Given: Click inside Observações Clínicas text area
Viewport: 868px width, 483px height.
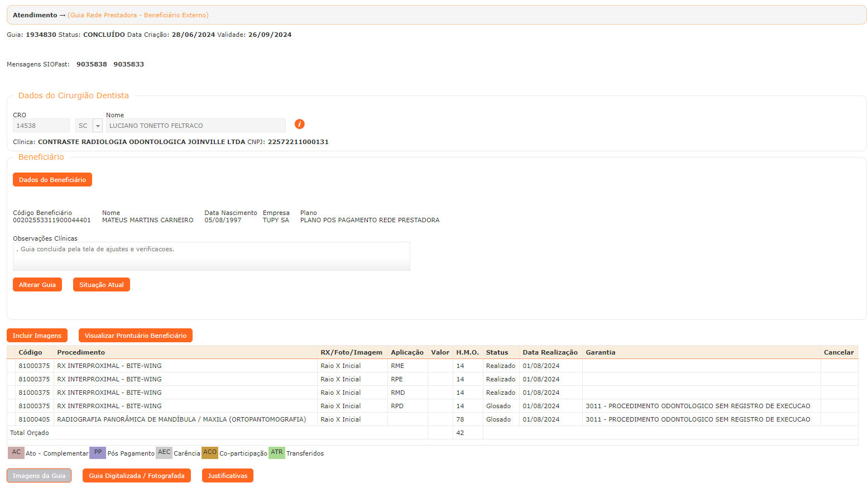Looking at the screenshot, I should tap(211, 256).
